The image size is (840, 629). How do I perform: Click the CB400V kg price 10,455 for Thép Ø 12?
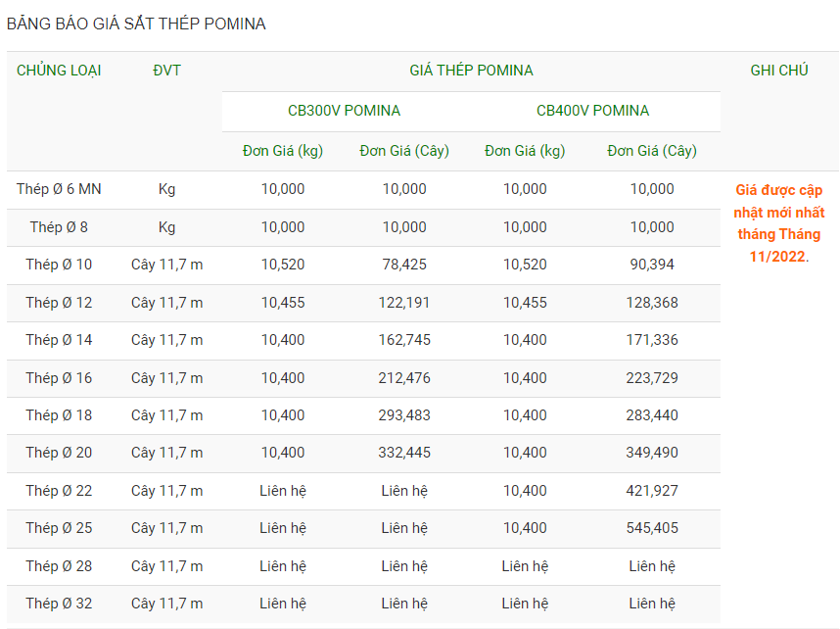525,303
